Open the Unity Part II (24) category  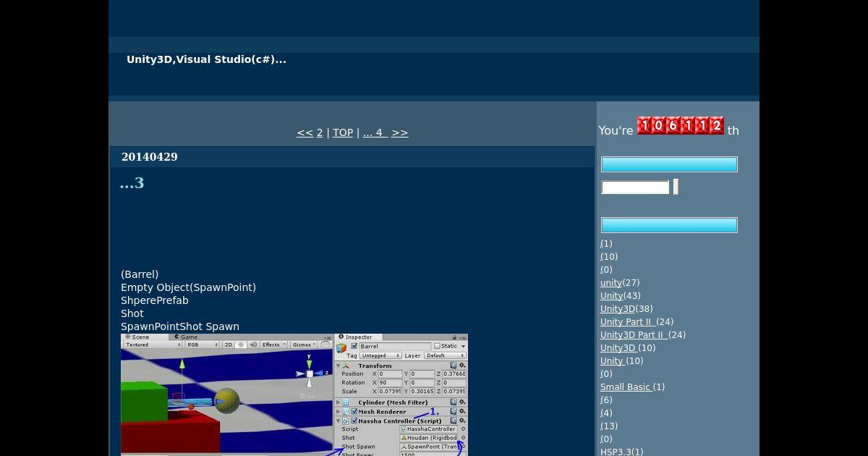click(x=628, y=322)
